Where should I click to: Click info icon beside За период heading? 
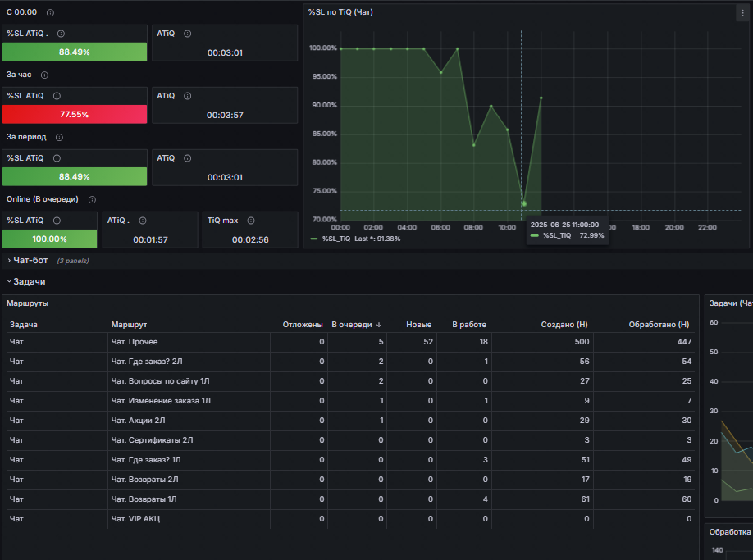point(59,137)
